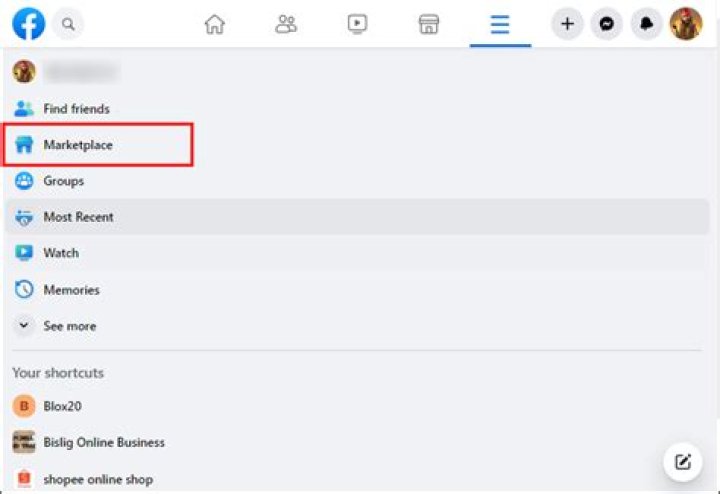Click the plus Create button

click(x=567, y=24)
